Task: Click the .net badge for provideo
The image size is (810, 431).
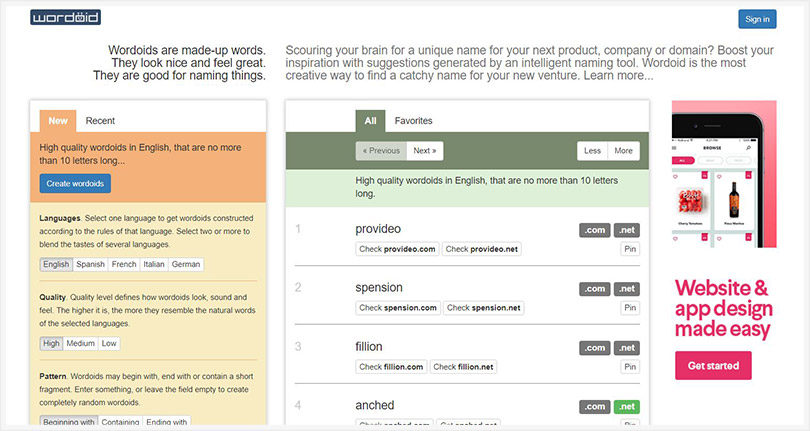Action: (627, 230)
